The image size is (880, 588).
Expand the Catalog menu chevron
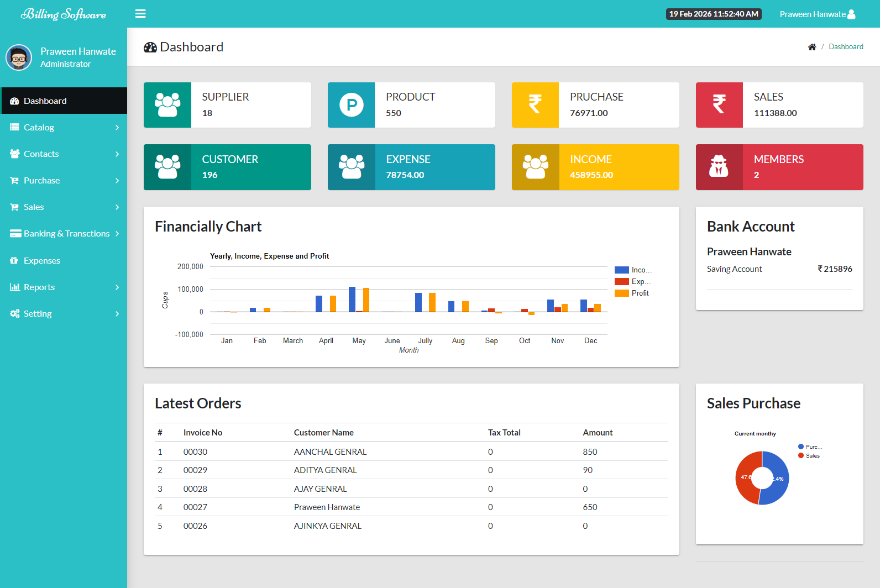117,128
